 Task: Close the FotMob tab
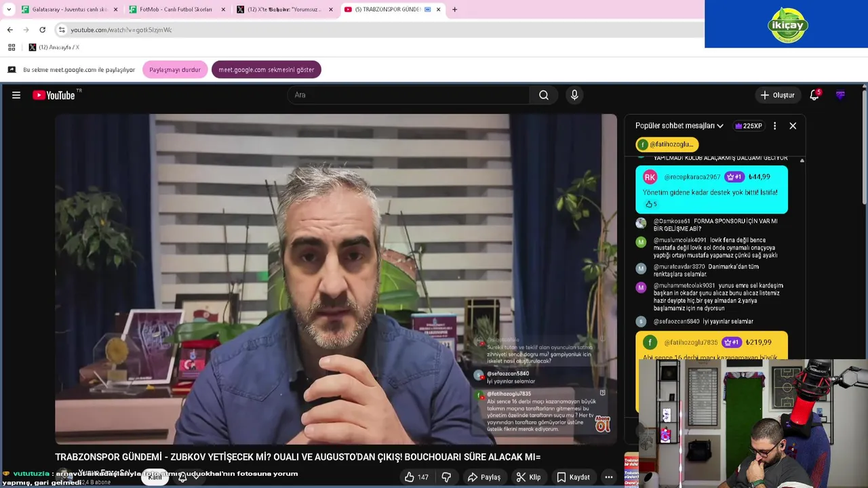point(223,9)
